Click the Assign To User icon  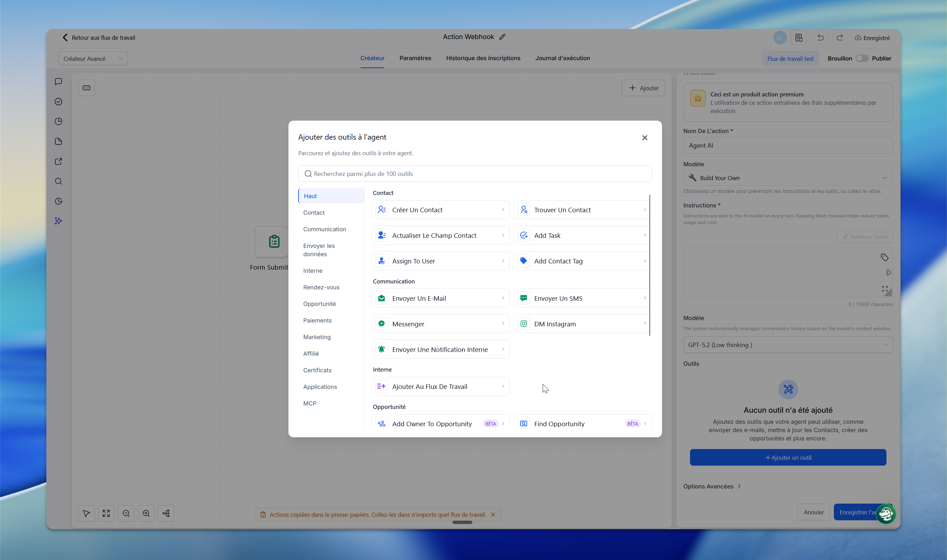coord(382,261)
